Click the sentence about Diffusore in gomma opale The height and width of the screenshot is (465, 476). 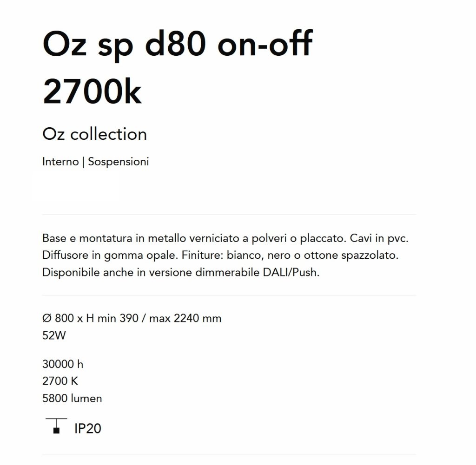[x=110, y=255]
